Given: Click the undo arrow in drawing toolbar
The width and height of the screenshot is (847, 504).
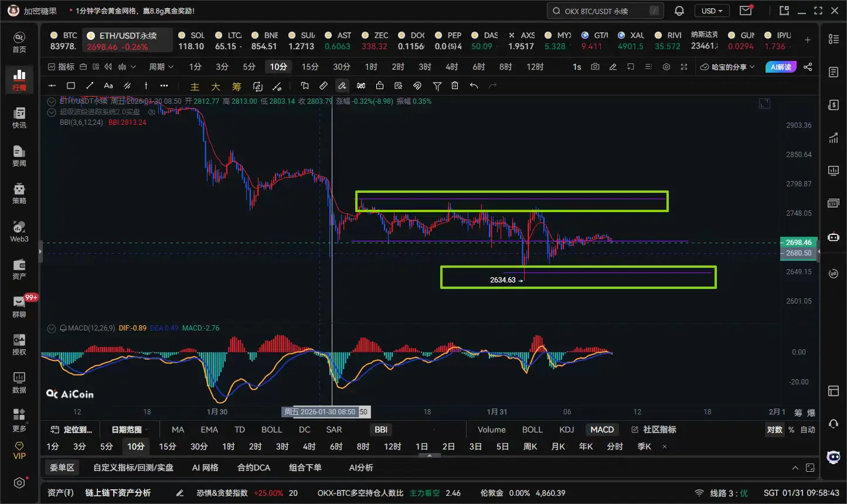Looking at the screenshot, I should click(x=474, y=86).
